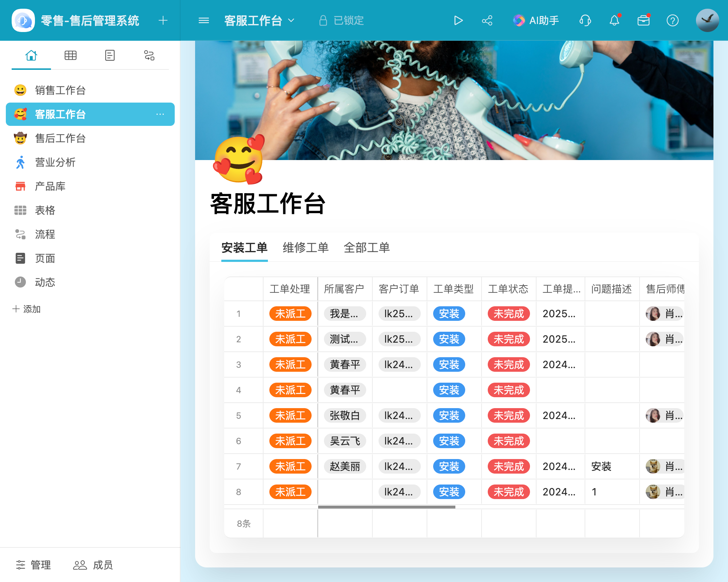The width and height of the screenshot is (728, 582).
Task: Click the play/run icon next to 已锁定
Action: click(459, 20)
